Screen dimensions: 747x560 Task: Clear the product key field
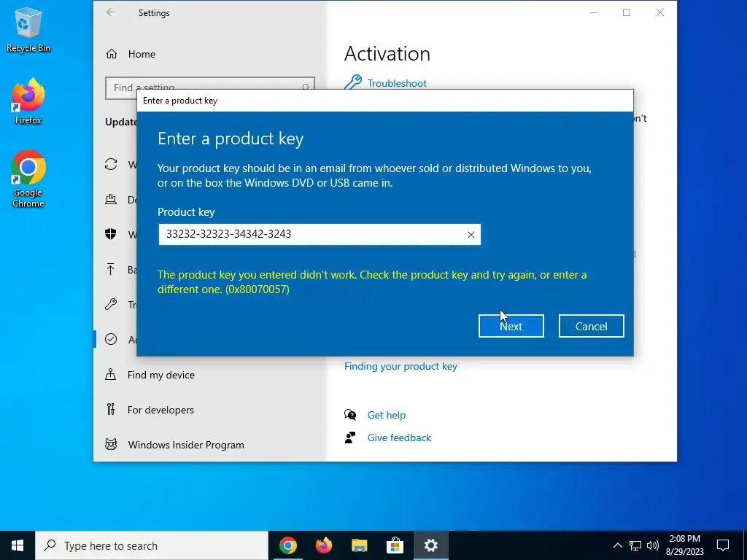[471, 235]
